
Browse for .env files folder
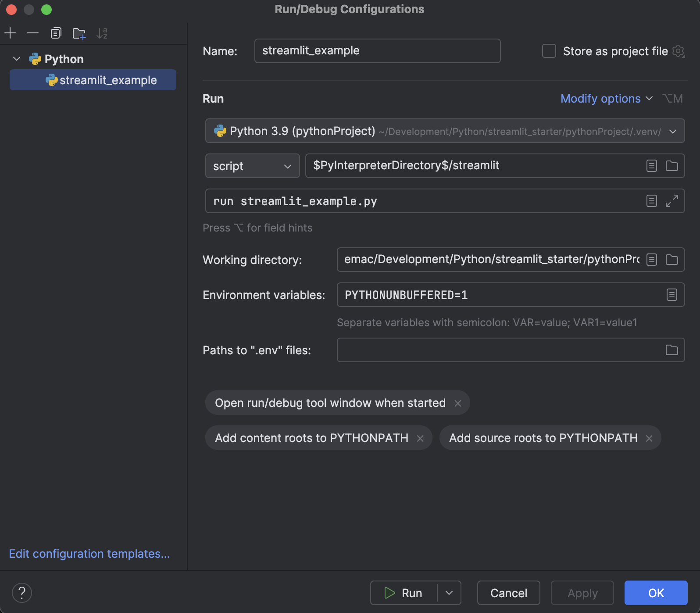pos(672,350)
